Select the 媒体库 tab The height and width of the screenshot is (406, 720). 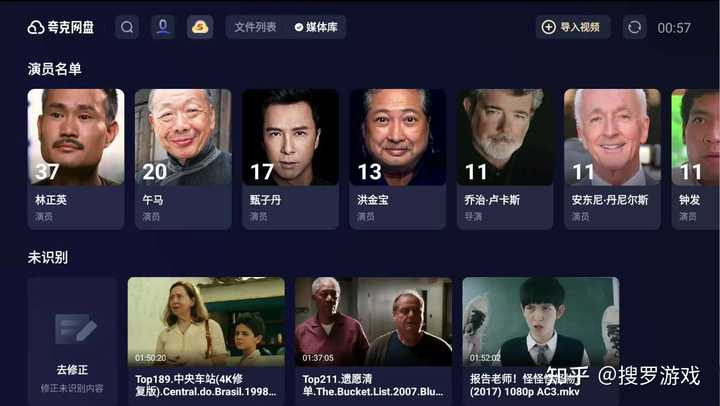click(x=316, y=27)
